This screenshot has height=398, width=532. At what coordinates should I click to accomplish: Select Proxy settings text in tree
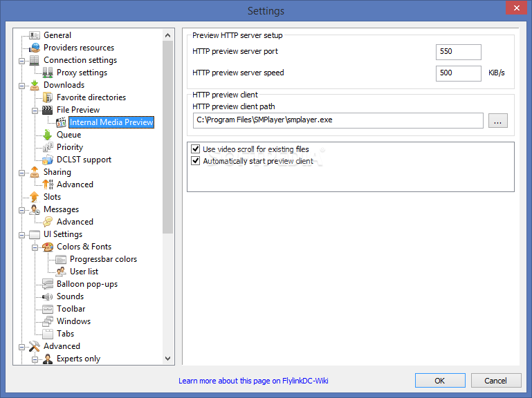82,73
